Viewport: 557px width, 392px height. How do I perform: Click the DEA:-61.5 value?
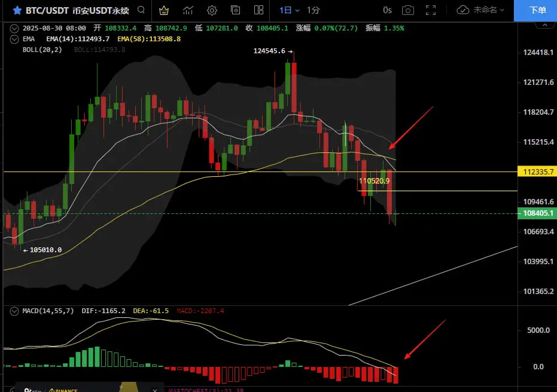pyautogui.click(x=151, y=311)
